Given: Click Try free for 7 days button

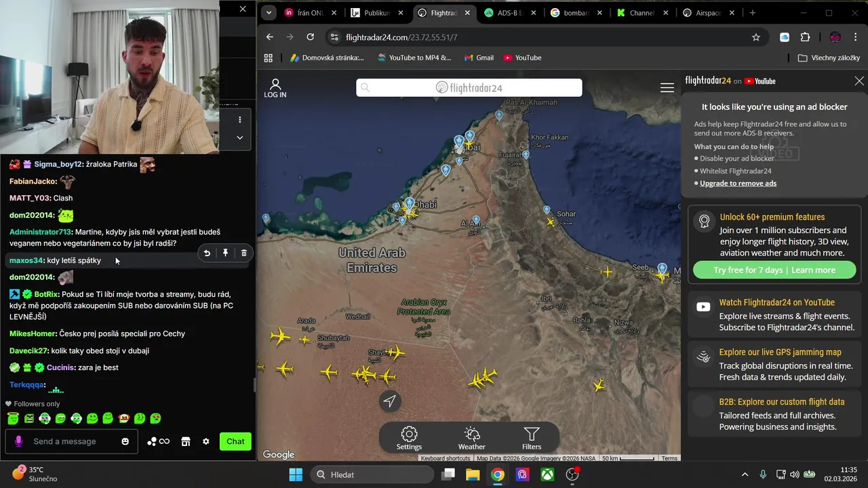Looking at the screenshot, I should tap(774, 270).
